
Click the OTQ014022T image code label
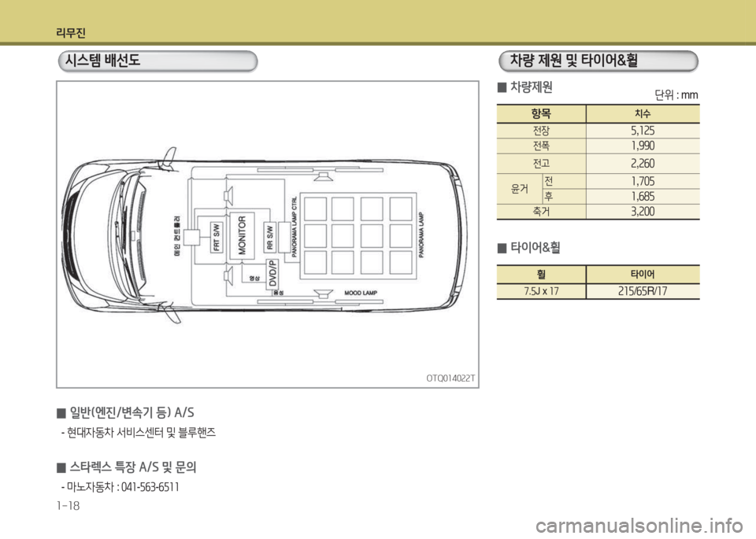tap(451, 379)
